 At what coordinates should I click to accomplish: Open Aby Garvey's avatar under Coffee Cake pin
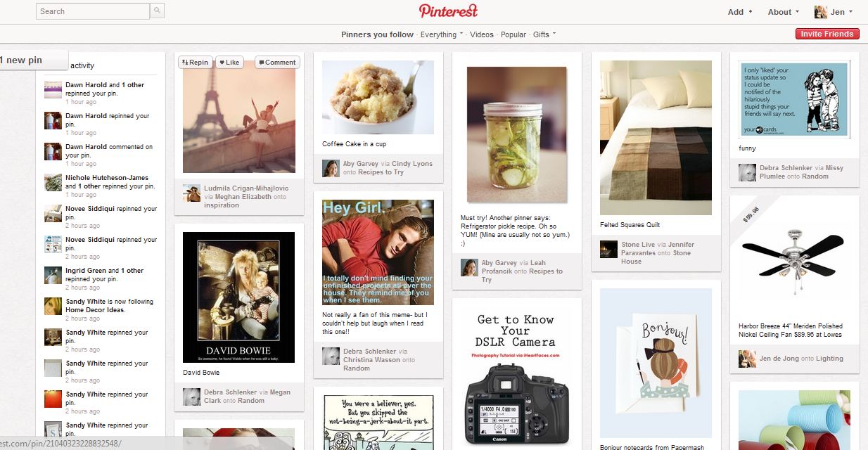[x=331, y=168]
